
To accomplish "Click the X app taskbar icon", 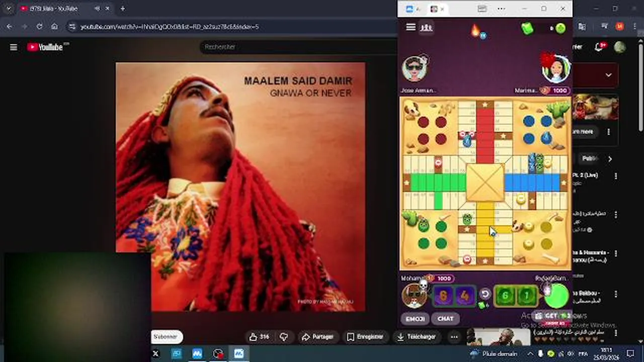I will [155, 354].
